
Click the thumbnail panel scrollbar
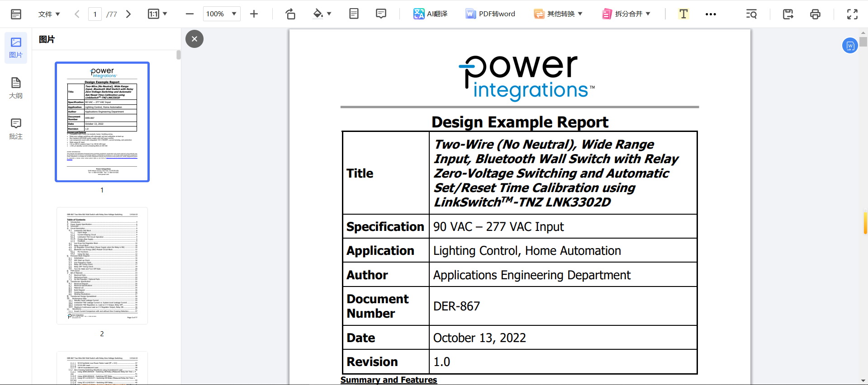pyautogui.click(x=179, y=55)
